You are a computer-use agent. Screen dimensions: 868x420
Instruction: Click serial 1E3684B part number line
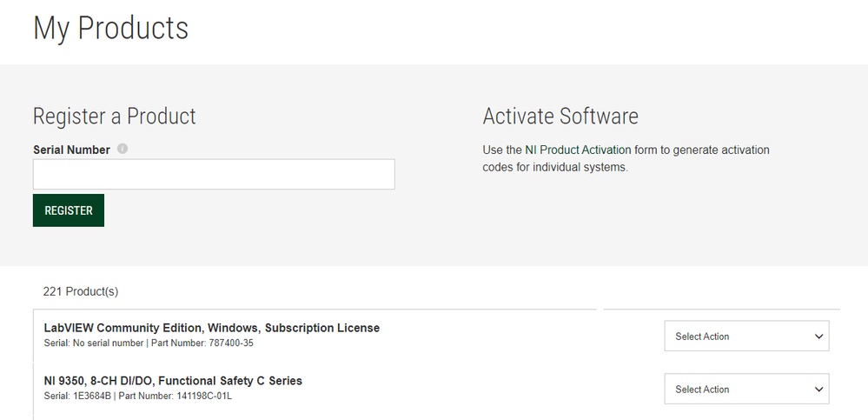(x=138, y=397)
